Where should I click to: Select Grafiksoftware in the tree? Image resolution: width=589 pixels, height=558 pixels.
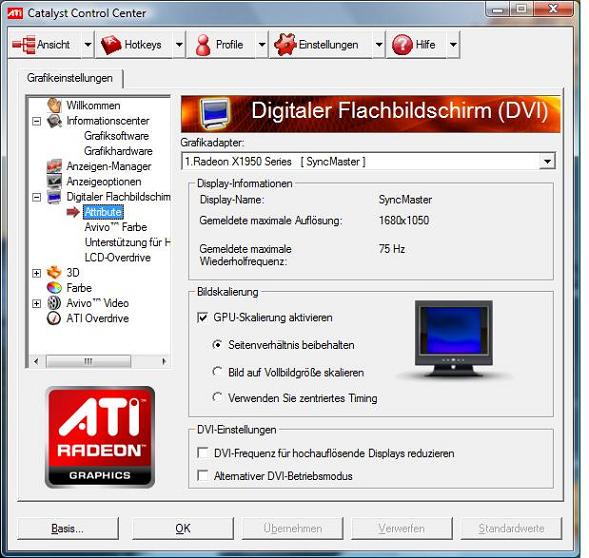(116, 136)
